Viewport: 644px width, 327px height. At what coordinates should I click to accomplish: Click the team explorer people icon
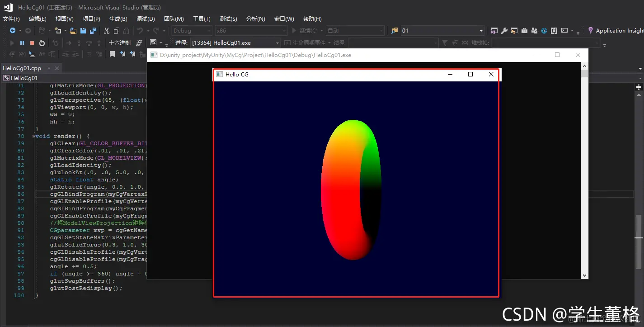coord(534,31)
